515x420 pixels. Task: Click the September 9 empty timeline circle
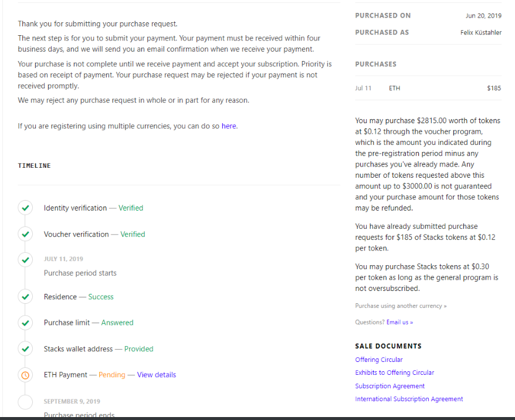click(25, 402)
